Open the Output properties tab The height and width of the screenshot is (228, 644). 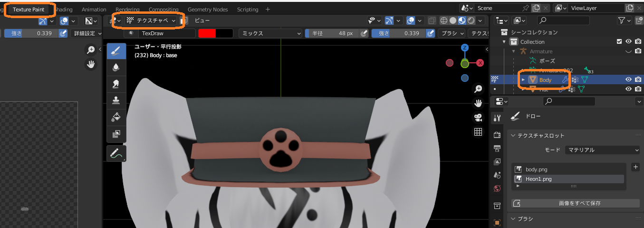click(497, 149)
